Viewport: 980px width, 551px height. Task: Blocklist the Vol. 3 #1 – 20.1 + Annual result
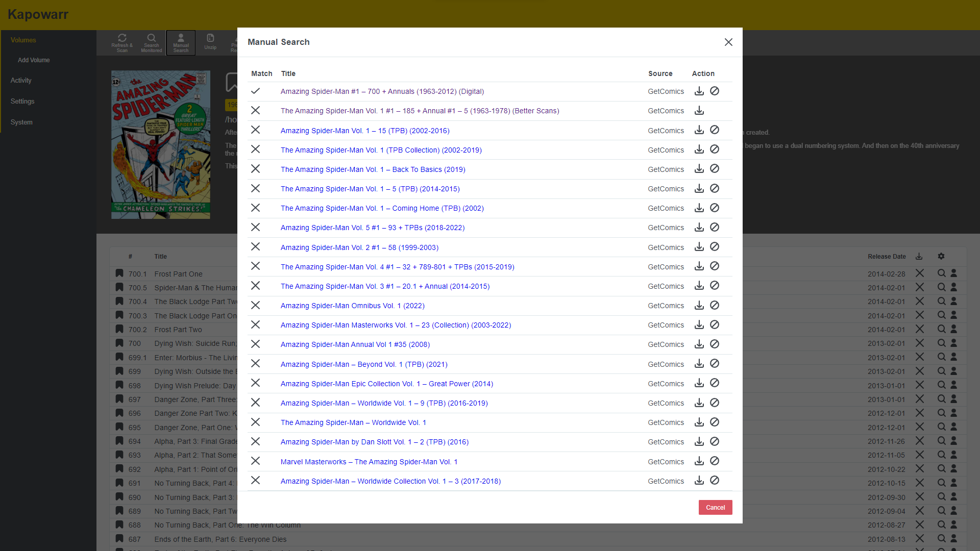715,286
